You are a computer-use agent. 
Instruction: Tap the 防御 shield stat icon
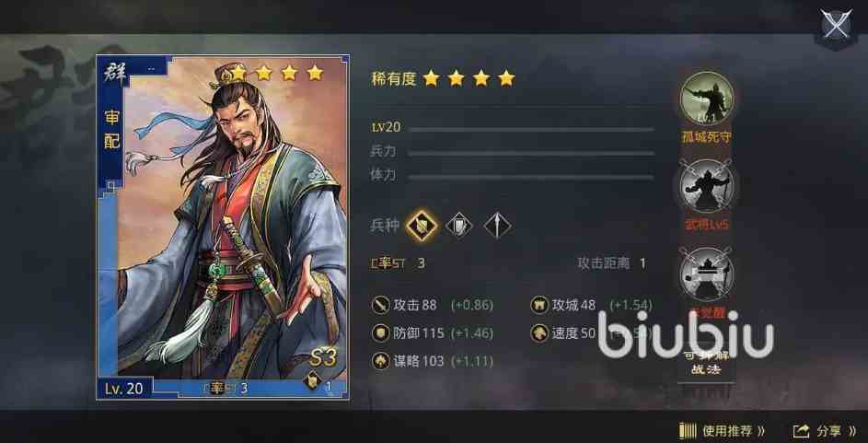pyautogui.click(x=381, y=333)
